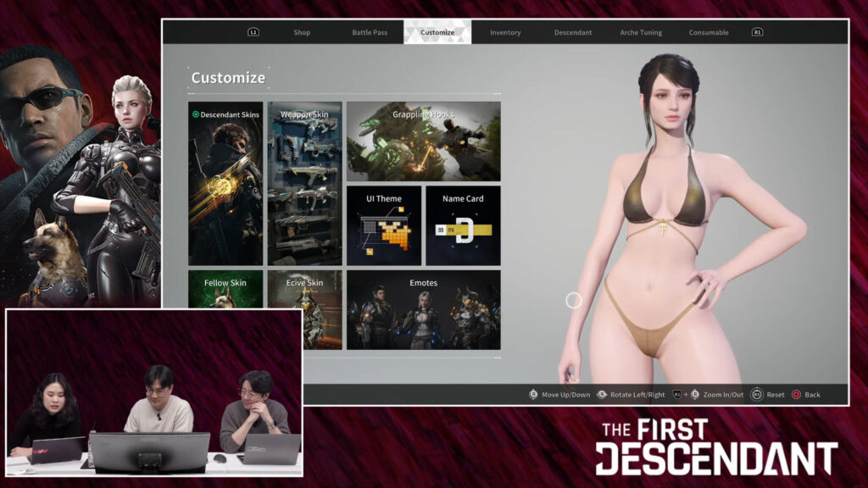Click the Move Up/Down stick icon
This screenshot has height=488, width=868.
tap(533, 395)
